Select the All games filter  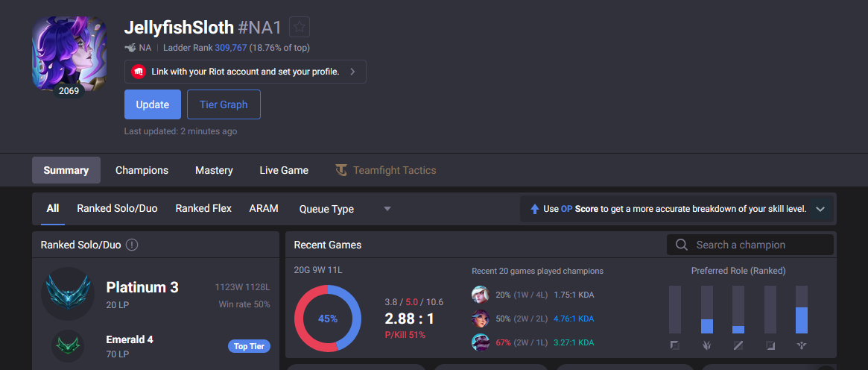click(x=53, y=209)
